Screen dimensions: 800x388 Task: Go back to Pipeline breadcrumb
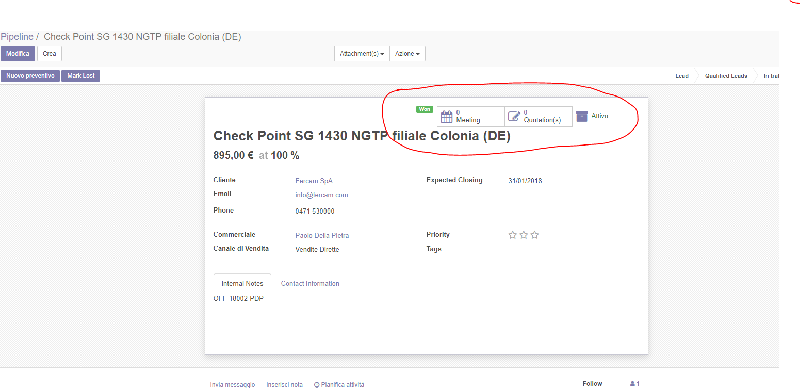pos(17,37)
